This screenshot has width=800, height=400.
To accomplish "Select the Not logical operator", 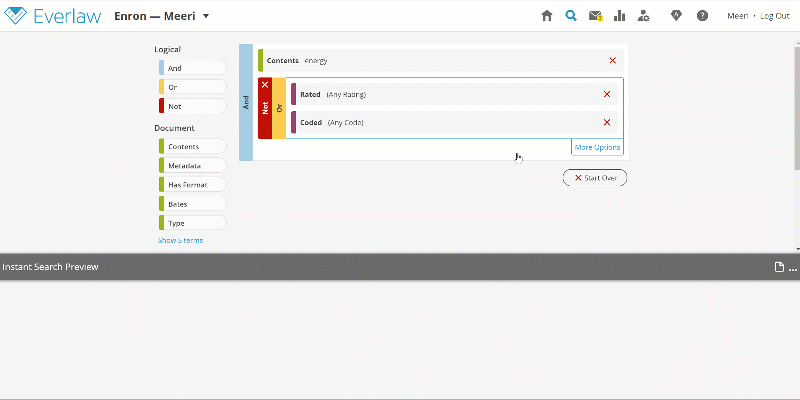I will 192,106.
